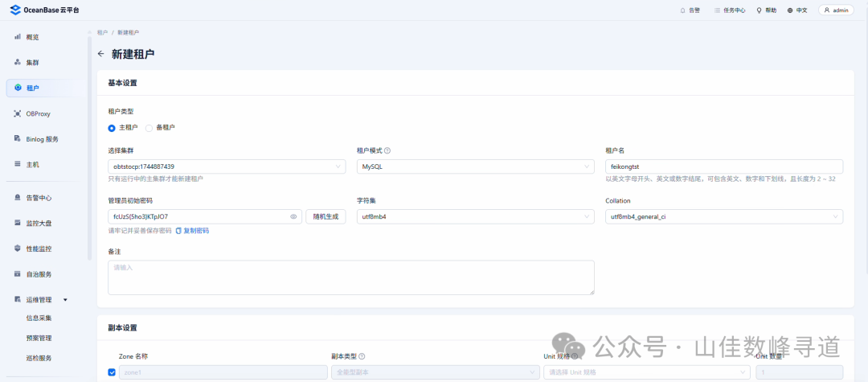The image size is (868, 382).
Task: Select the 备租户 radio button
Action: 149,127
